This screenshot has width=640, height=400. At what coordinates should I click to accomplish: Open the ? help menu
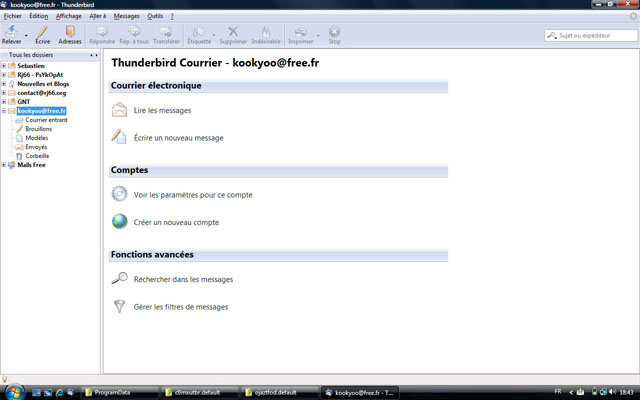[x=172, y=16]
